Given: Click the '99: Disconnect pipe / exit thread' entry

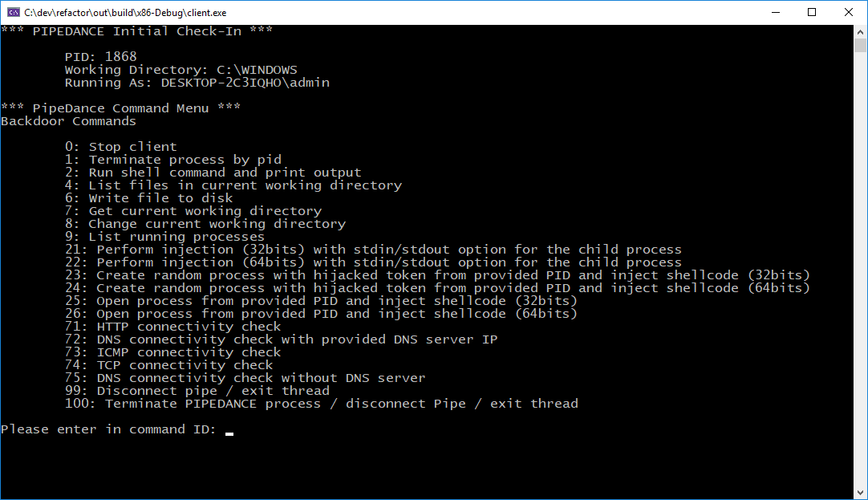Looking at the screenshot, I should point(197,391).
